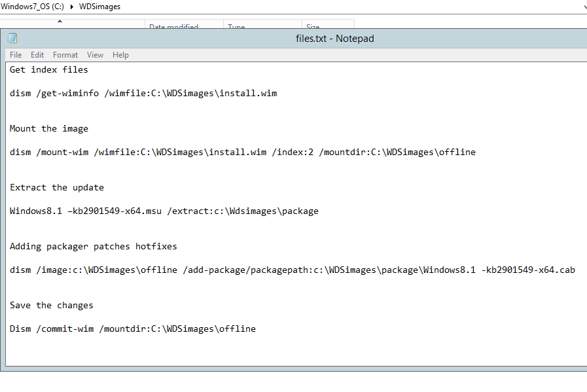Click the WDSimages breadcrumb folder
This screenshot has height=392, width=587.
pyautogui.click(x=99, y=7)
